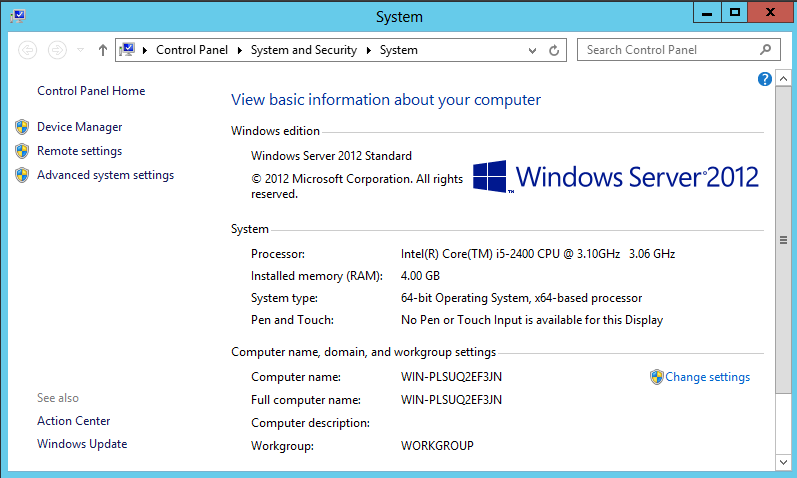797x478 pixels.
Task: Click the WORKGROUP value
Action: point(437,446)
